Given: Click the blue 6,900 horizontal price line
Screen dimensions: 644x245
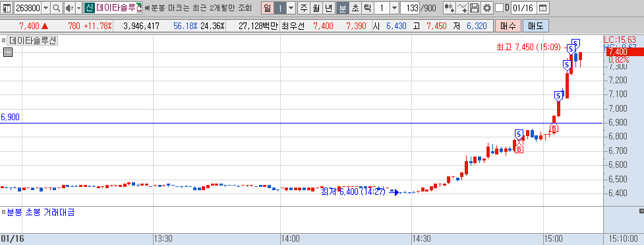Looking at the screenshot, I should tap(301, 123).
